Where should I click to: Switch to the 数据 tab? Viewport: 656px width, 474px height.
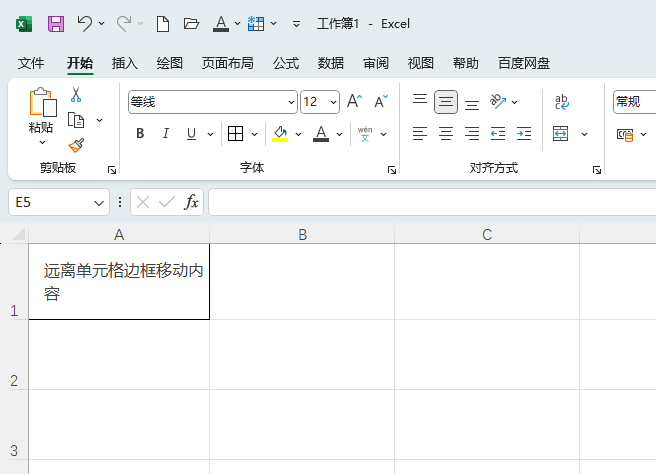pyautogui.click(x=331, y=63)
